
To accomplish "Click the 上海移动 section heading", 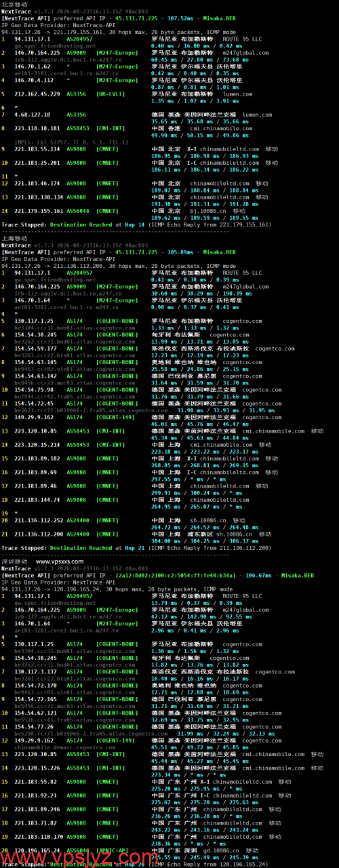I will [14, 238].
